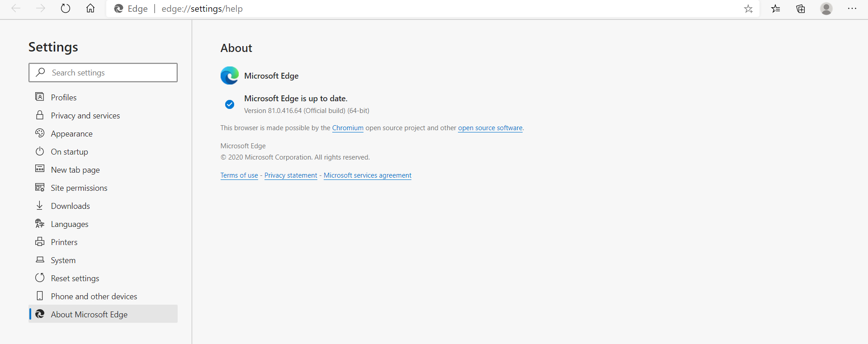Screen dimensions: 868x344
Task: Click the On startup power icon
Action: coord(40,151)
